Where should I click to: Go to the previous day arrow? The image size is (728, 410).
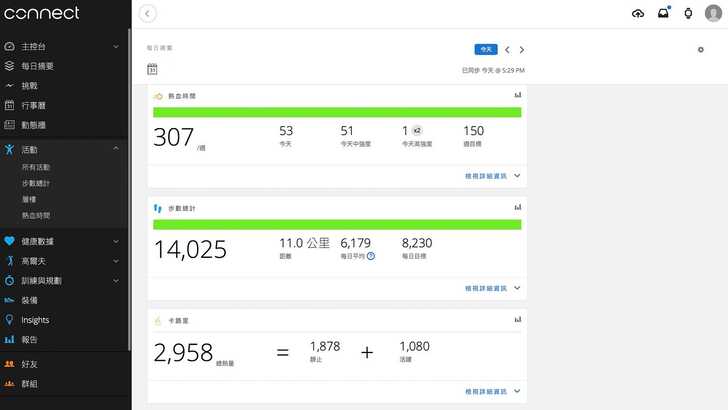coord(507,49)
